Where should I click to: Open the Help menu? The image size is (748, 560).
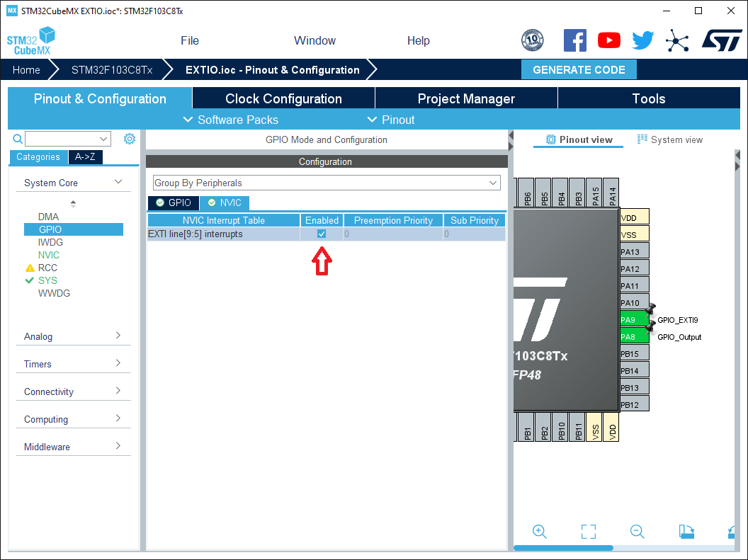click(x=419, y=40)
